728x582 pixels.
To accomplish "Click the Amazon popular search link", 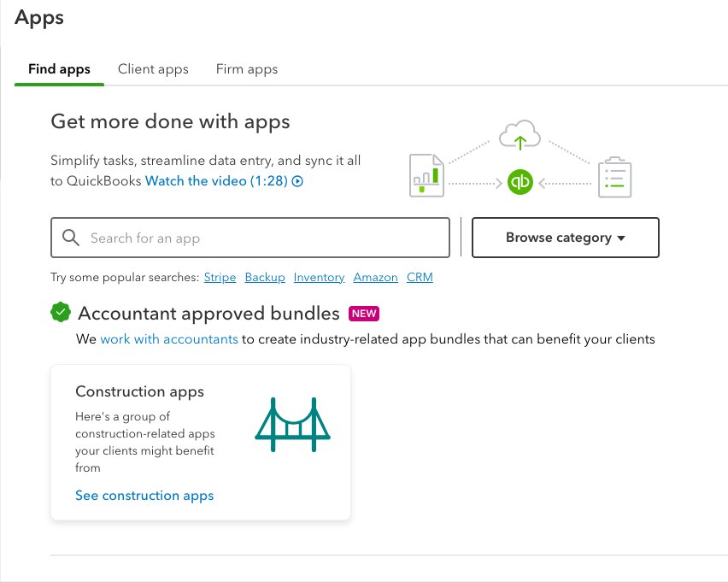I will click(376, 277).
